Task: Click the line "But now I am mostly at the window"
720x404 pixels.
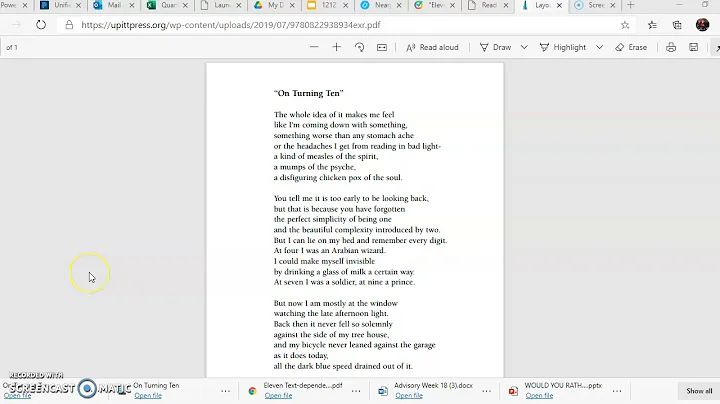Action: point(336,303)
